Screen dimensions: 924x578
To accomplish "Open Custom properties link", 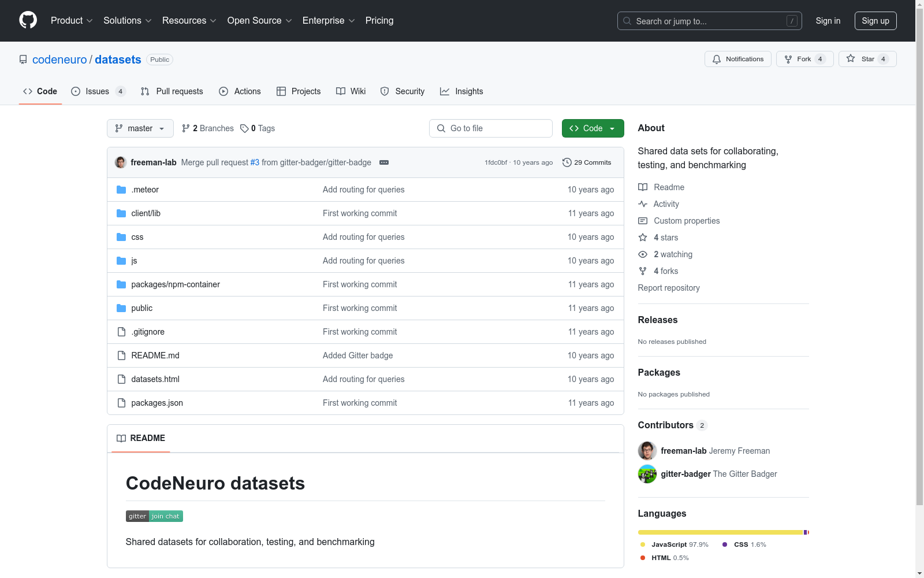I will [679, 221].
